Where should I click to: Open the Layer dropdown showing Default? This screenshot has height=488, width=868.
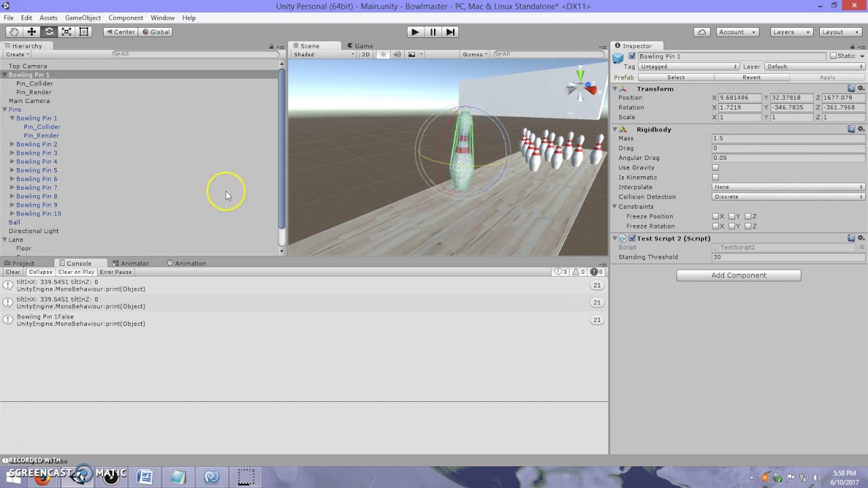pos(815,66)
